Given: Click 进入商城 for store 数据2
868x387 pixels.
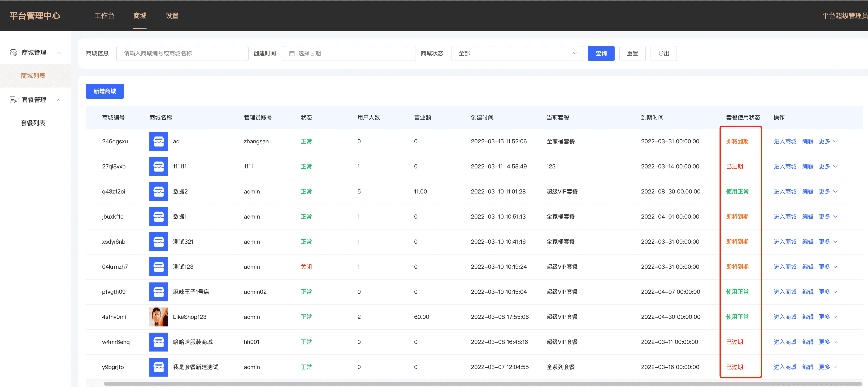Looking at the screenshot, I should point(785,191).
